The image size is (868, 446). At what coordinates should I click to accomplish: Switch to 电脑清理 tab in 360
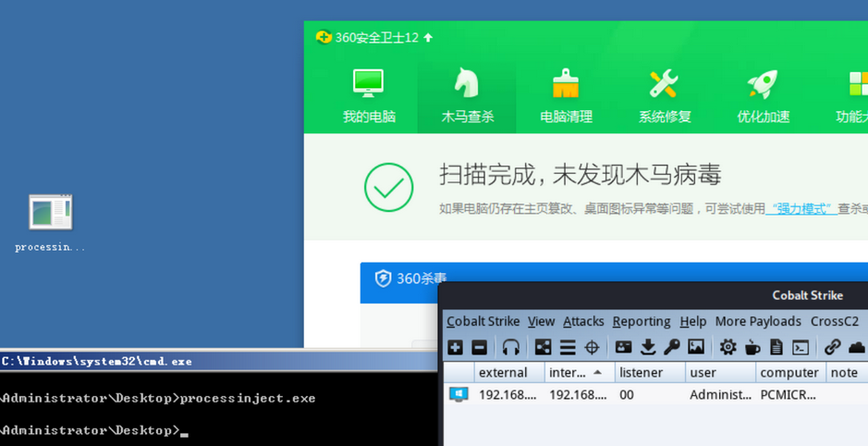point(566,96)
